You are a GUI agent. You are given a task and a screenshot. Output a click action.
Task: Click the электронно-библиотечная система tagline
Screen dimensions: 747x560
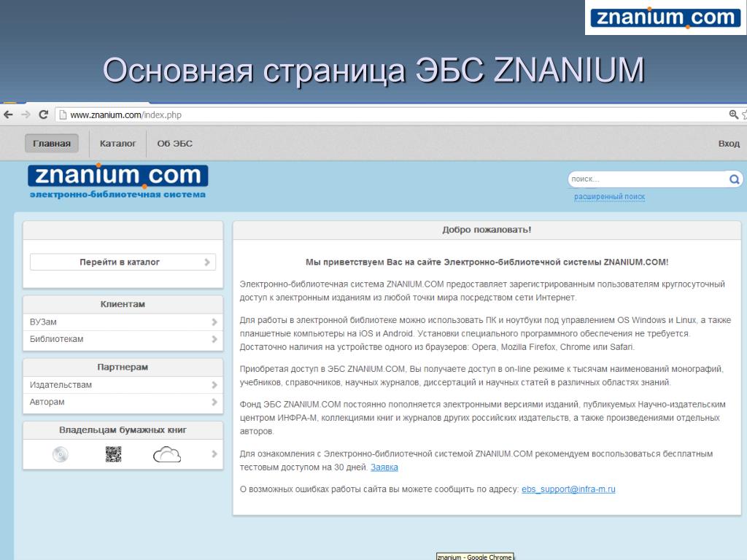click(x=117, y=194)
